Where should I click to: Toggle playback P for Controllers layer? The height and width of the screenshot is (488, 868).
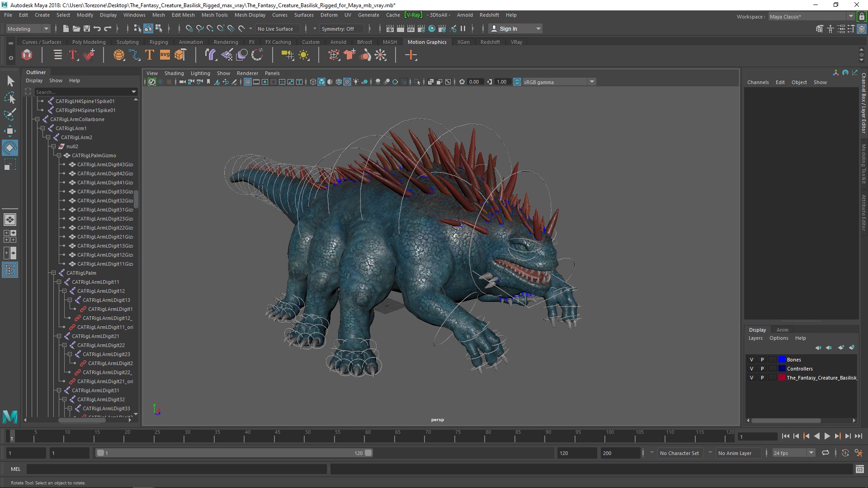tap(762, 369)
